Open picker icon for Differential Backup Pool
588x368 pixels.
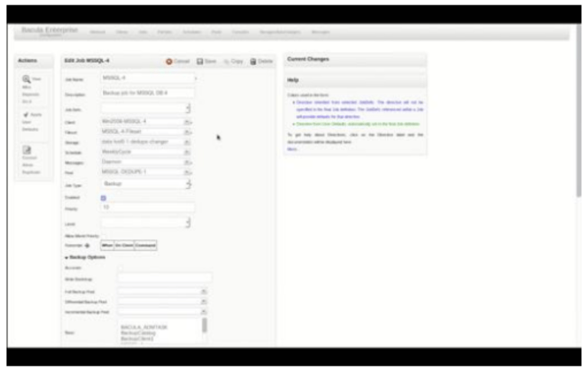click(x=203, y=301)
